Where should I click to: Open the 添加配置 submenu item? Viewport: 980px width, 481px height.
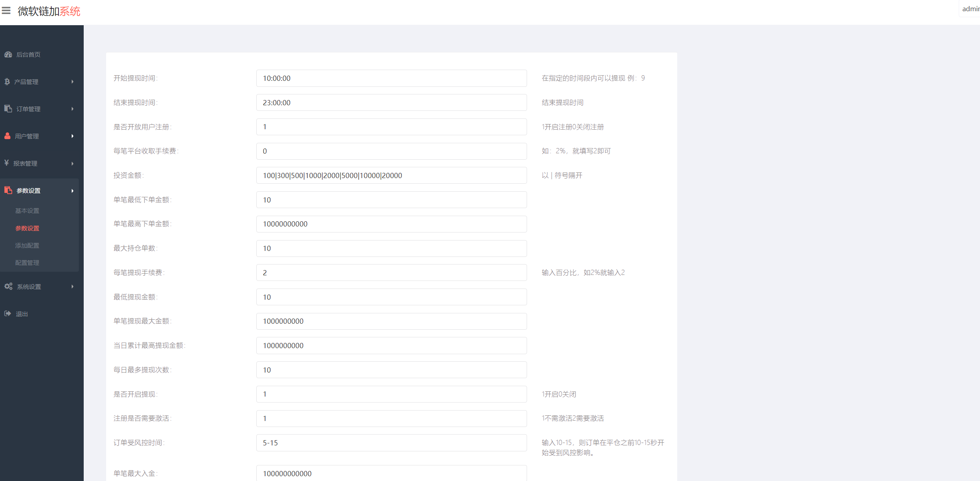click(x=27, y=246)
